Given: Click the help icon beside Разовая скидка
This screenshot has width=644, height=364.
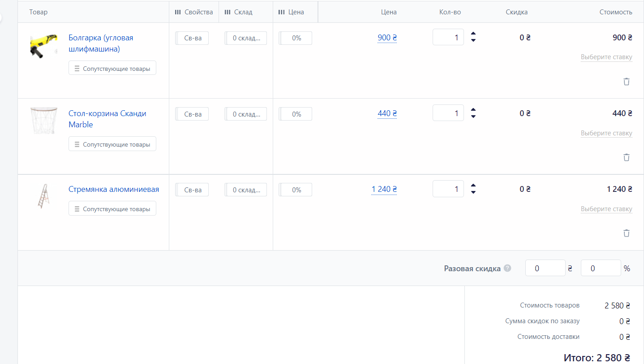Looking at the screenshot, I should click(507, 268).
